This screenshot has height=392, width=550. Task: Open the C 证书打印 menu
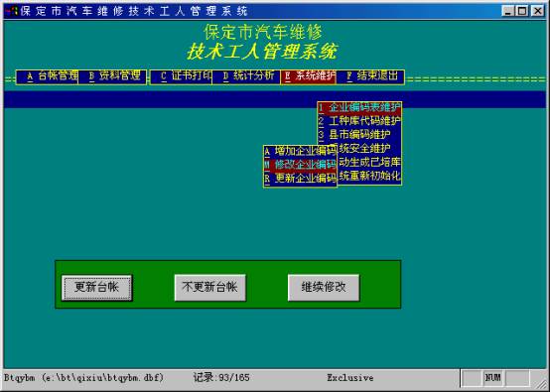click(x=181, y=76)
